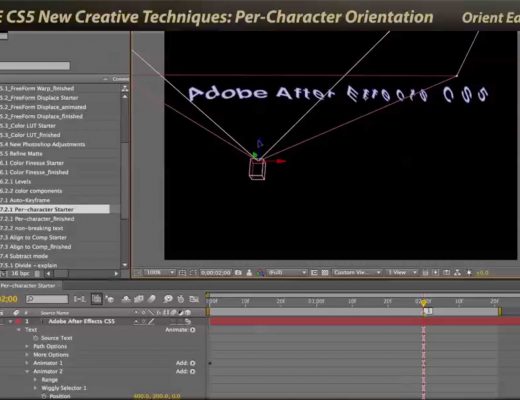Expand Path Options property group
The height and width of the screenshot is (400, 520).
click(27, 346)
